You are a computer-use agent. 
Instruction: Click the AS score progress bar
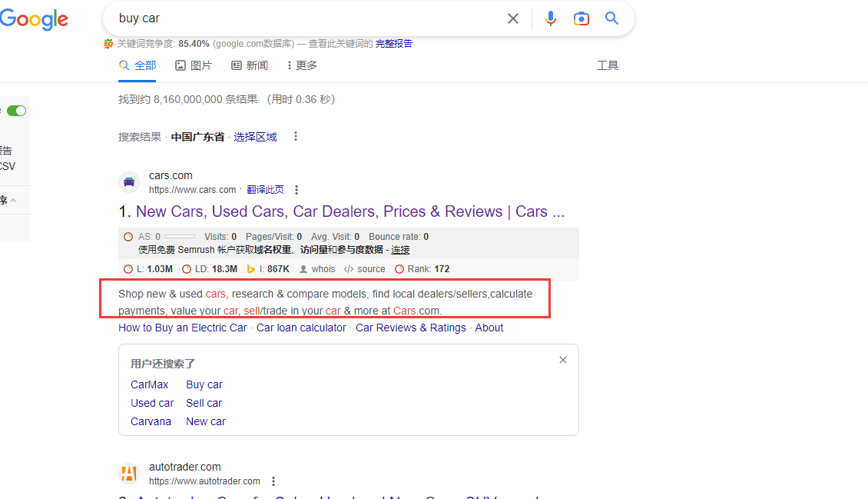(179, 237)
